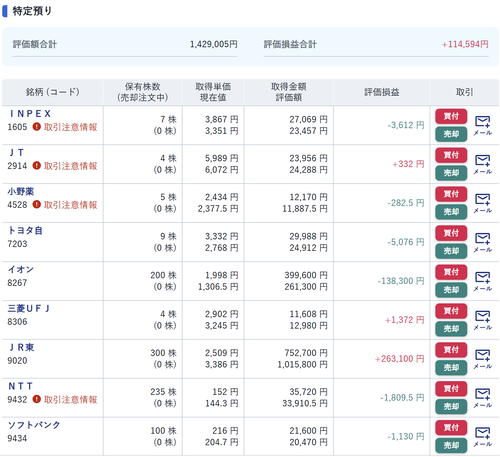Click the mail alert icon for INPEX

tap(483, 125)
